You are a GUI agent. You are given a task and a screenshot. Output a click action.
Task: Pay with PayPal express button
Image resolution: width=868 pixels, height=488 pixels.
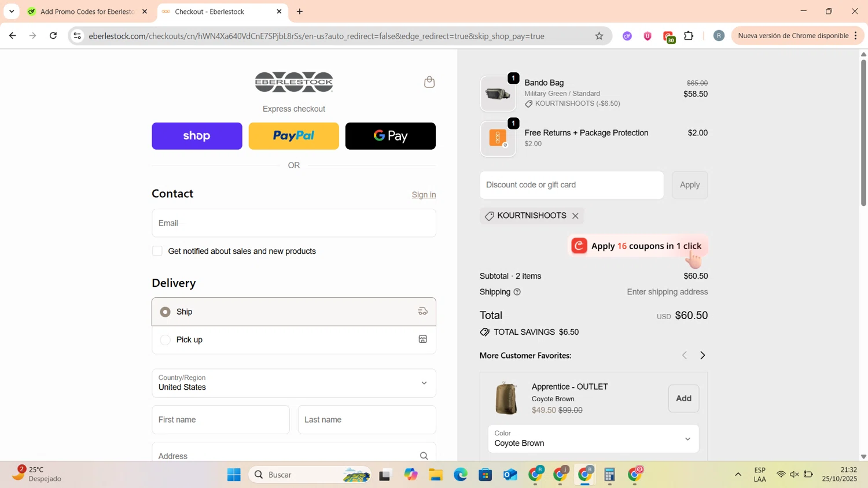294,136
